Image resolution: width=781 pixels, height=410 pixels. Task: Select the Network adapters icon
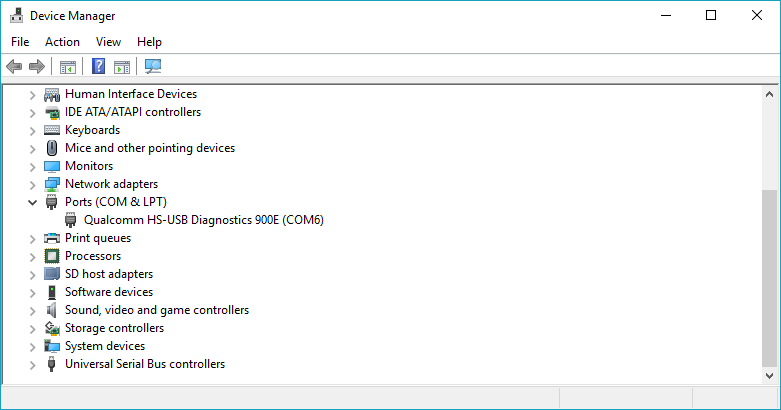[x=52, y=184]
